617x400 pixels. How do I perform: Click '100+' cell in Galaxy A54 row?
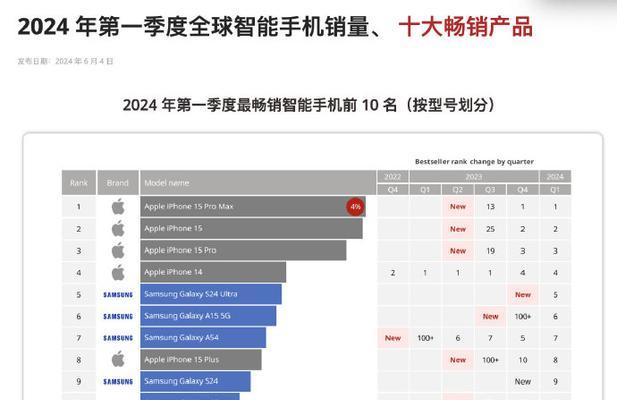(x=425, y=338)
